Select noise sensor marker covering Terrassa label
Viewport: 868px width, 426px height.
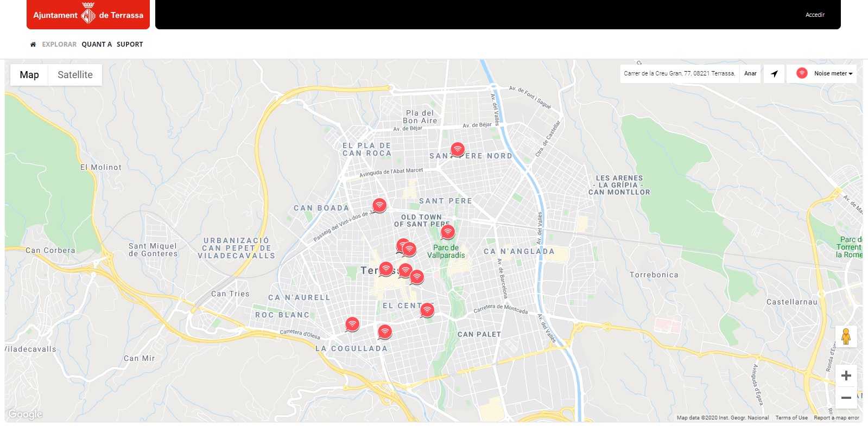pos(386,269)
